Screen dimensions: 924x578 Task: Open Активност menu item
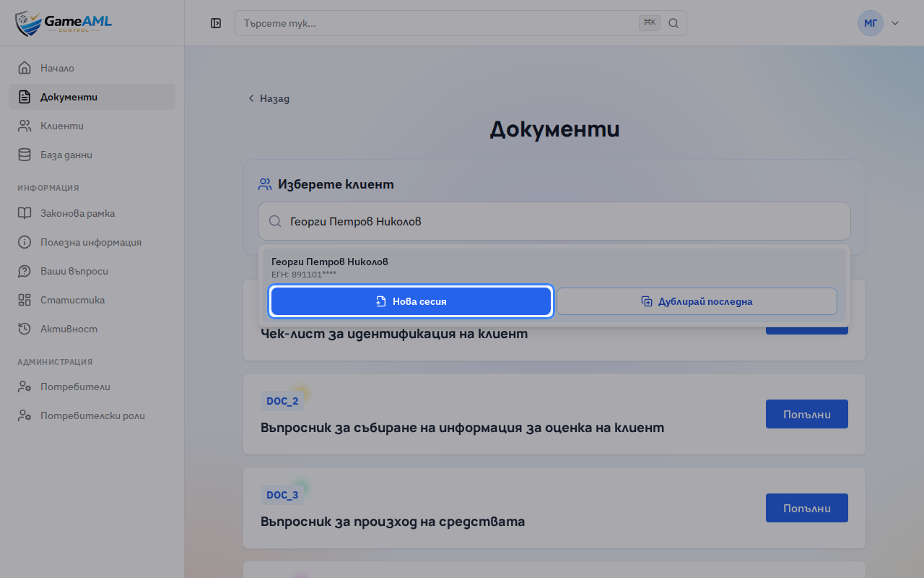tap(92, 329)
